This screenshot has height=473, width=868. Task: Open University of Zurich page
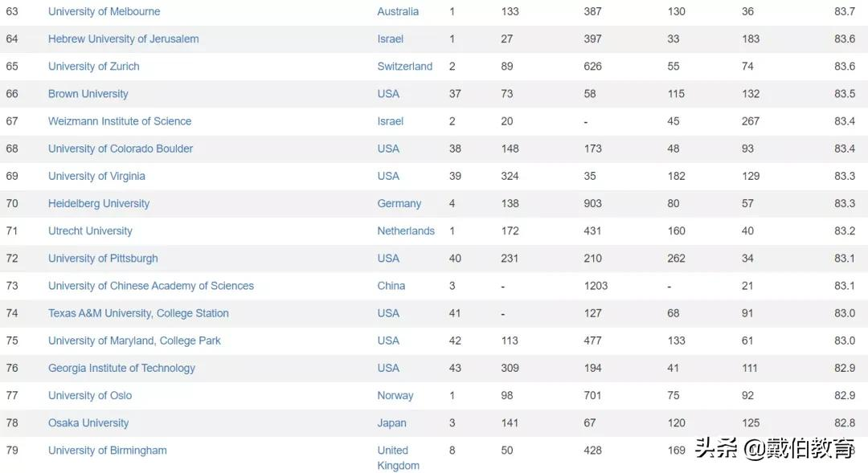coord(93,66)
